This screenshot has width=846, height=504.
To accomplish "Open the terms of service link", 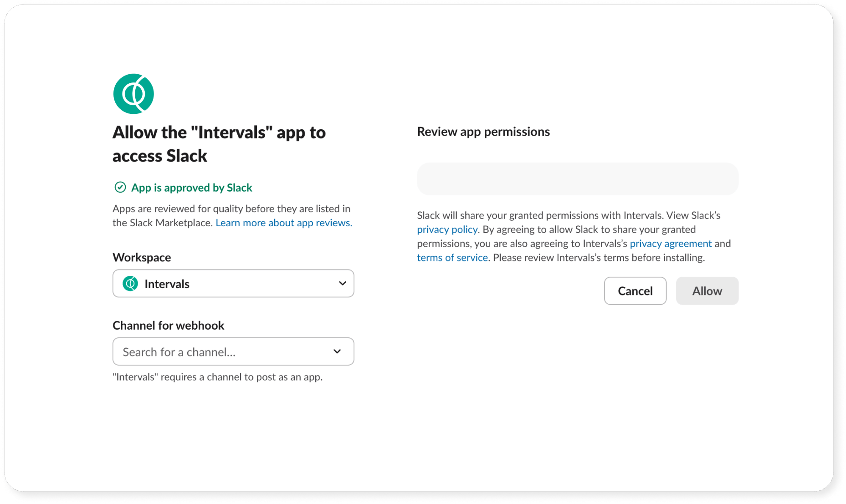I will pos(452,258).
